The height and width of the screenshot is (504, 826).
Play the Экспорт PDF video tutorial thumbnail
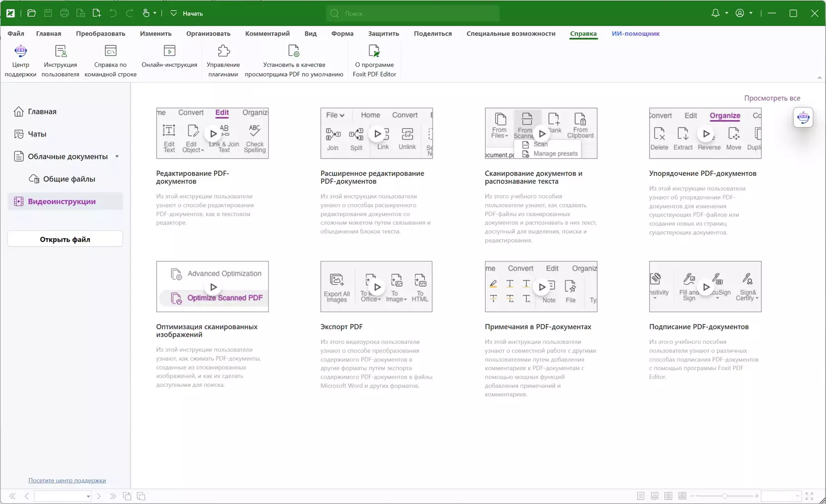point(377,287)
